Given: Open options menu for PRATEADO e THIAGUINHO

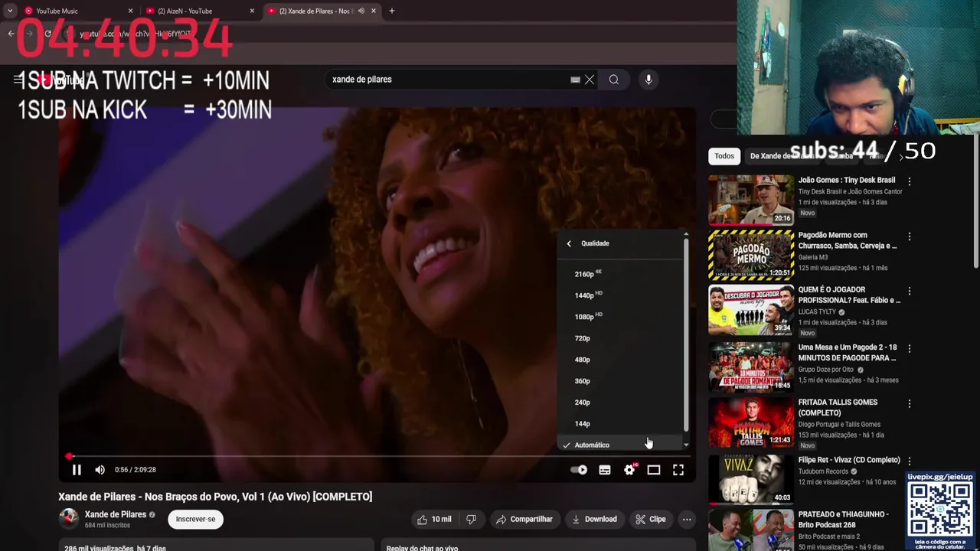Looking at the screenshot, I should [x=910, y=515].
